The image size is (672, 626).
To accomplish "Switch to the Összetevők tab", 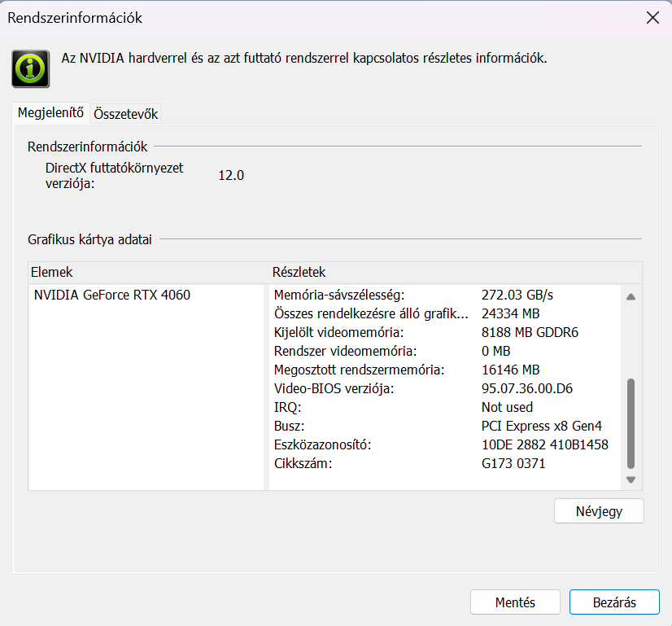I will pyautogui.click(x=125, y=114).
